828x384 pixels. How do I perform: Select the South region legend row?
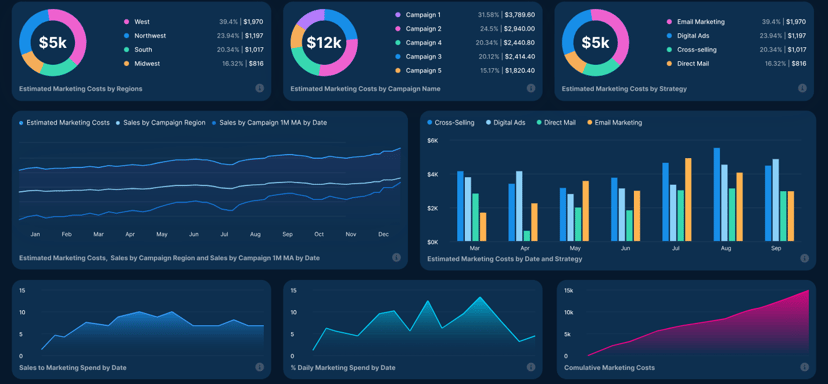pos(193,50)
